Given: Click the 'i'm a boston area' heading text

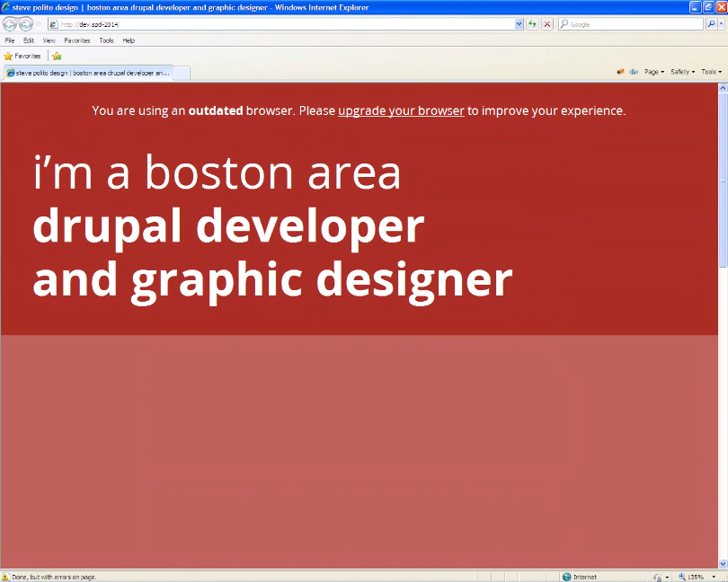Looking at the screenshot, I should [x=217, y=172].
